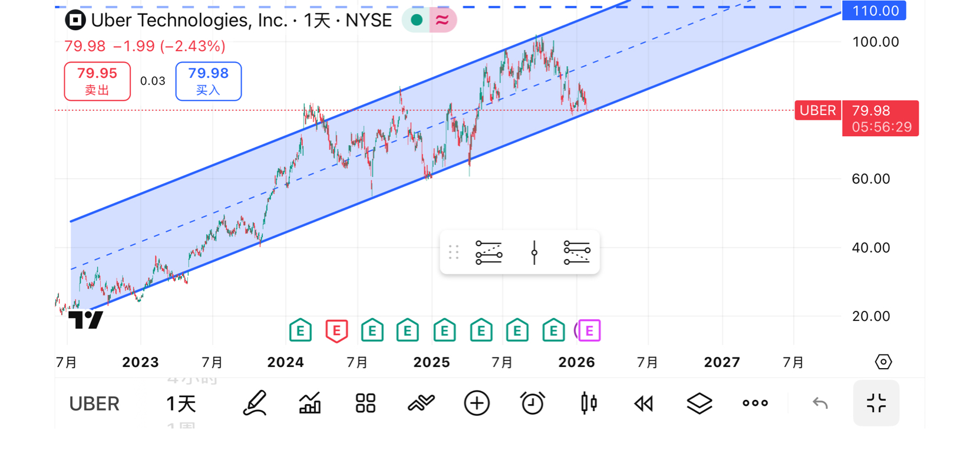Click the −1.99 (−2.43%) change text
This screenshot has height=453, width=980.
click(x=169, y=47)
